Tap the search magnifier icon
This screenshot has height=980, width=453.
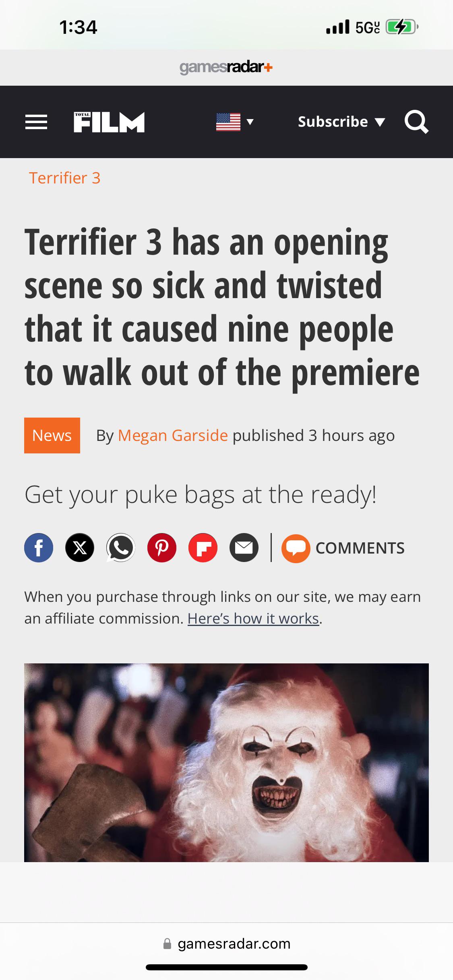[x=417, y=121]
